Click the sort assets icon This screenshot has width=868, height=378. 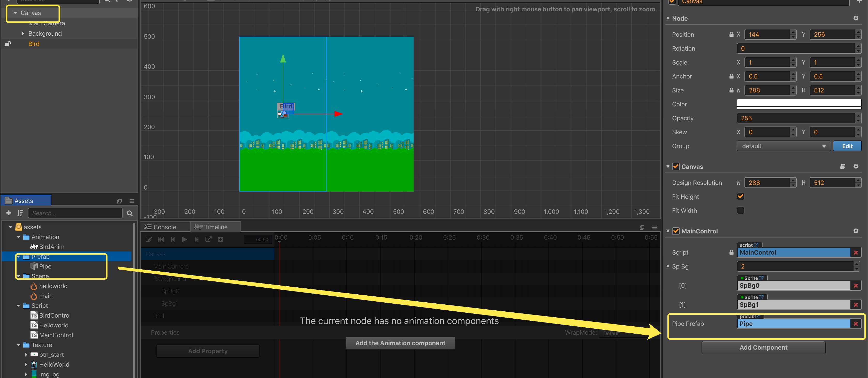tap(20, 213)
